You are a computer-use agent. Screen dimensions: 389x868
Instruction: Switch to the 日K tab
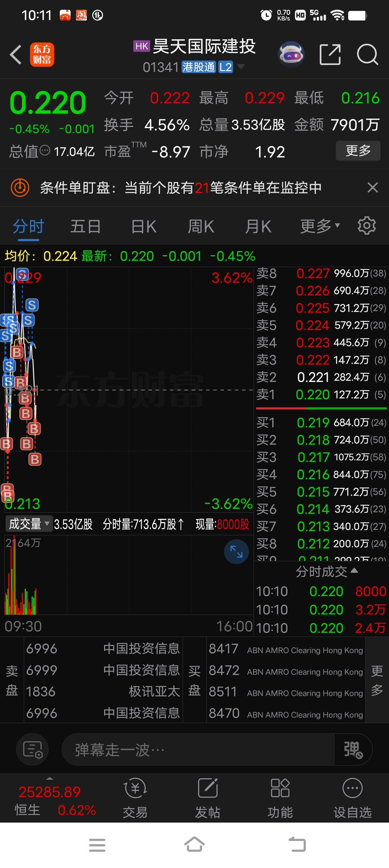point(144,227)
